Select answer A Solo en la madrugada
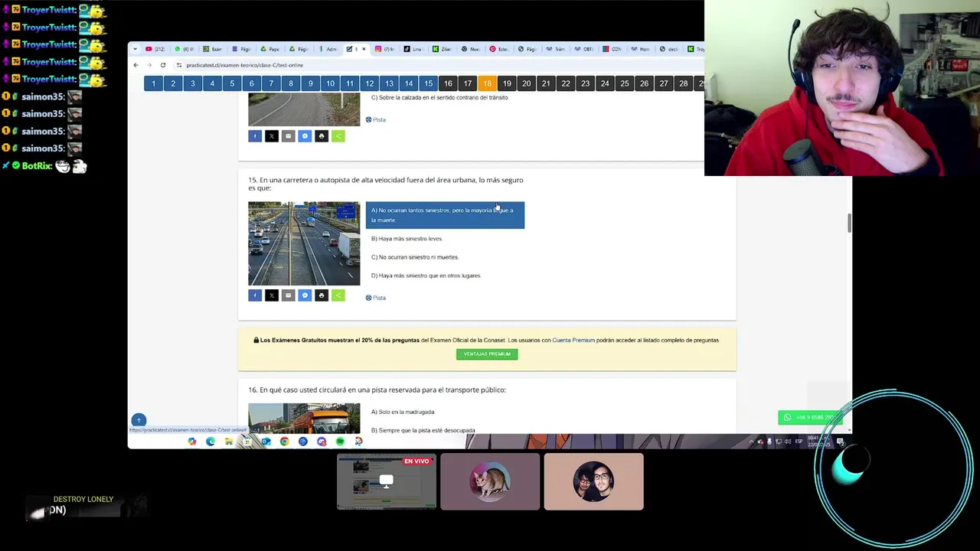 click(x=403, y=412)
